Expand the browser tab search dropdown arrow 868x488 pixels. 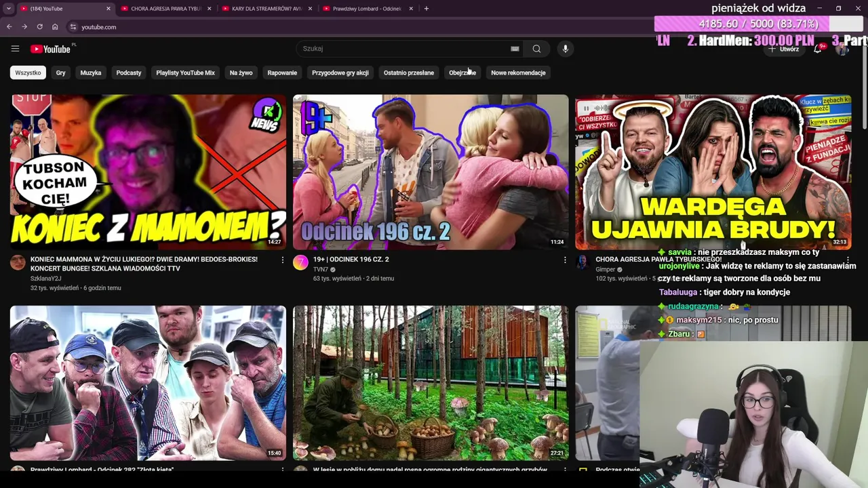[x=8, y=9]
